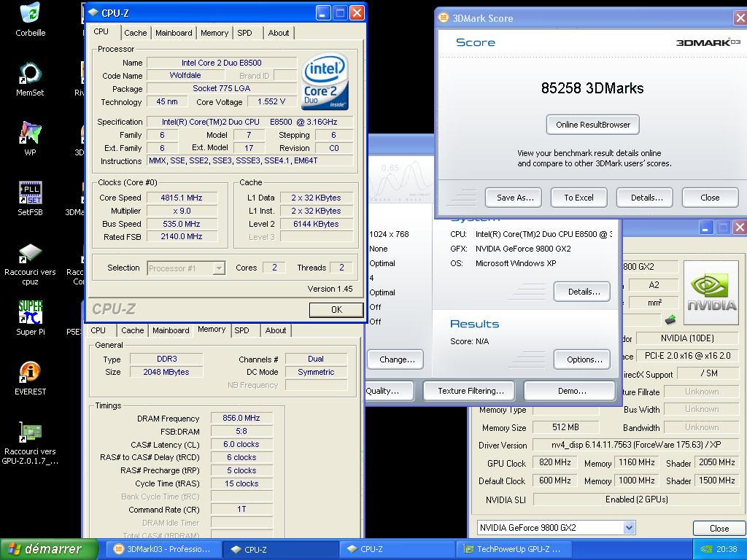Image resolution: width=747 pixels, height=560 pixels.
Task: Switch to TechPowerUp GPU-Z taskbar item
Action: [x=514, y=549]
